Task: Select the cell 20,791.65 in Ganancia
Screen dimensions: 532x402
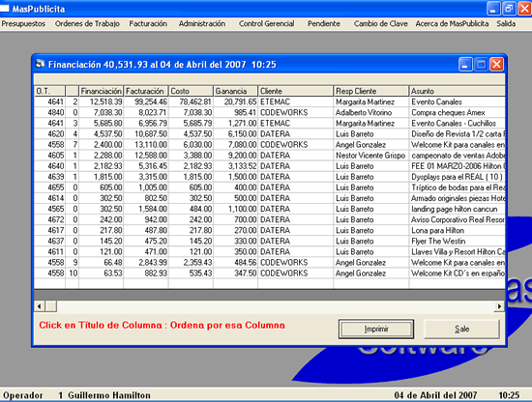Action: click(235, 101)
